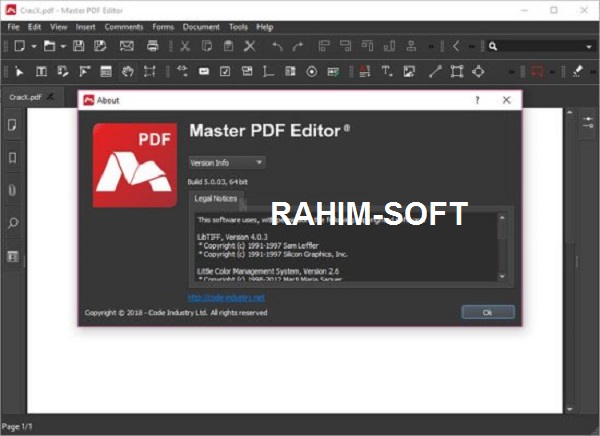Save the document with the floppy icon

coord(79,46)
